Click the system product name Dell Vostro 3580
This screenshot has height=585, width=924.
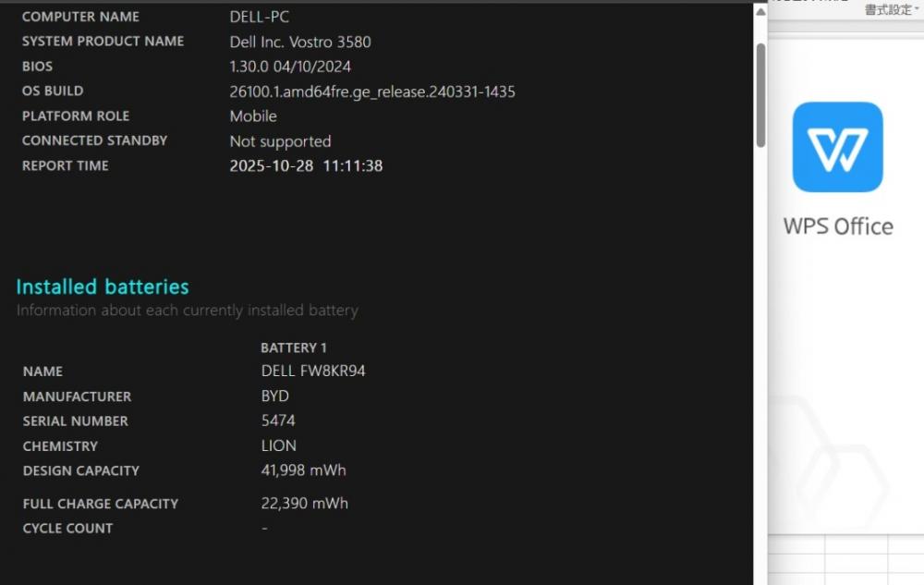(300, 42)
